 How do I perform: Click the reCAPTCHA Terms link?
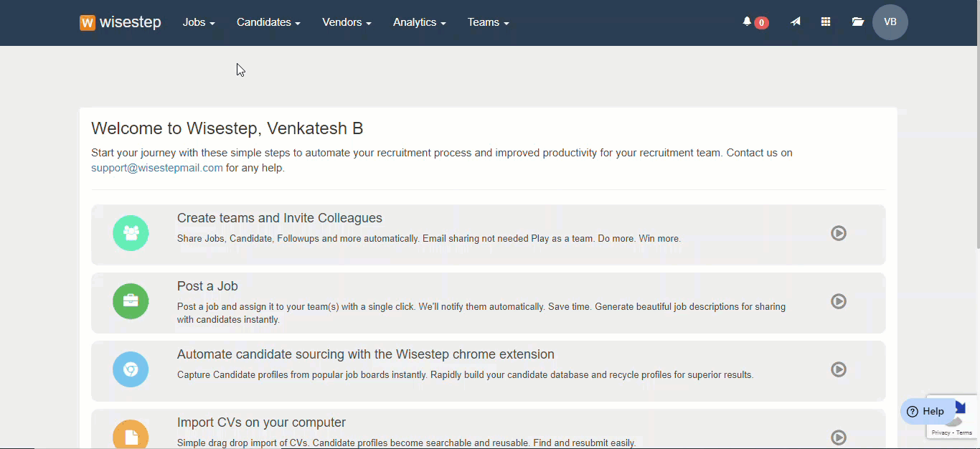click(x=964, y=433)
